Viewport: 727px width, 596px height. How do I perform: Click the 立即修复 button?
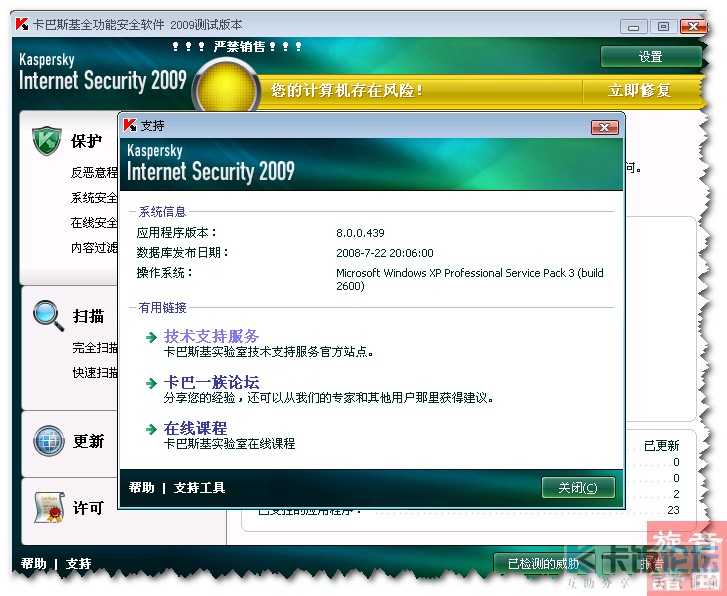tap(640, 90)
